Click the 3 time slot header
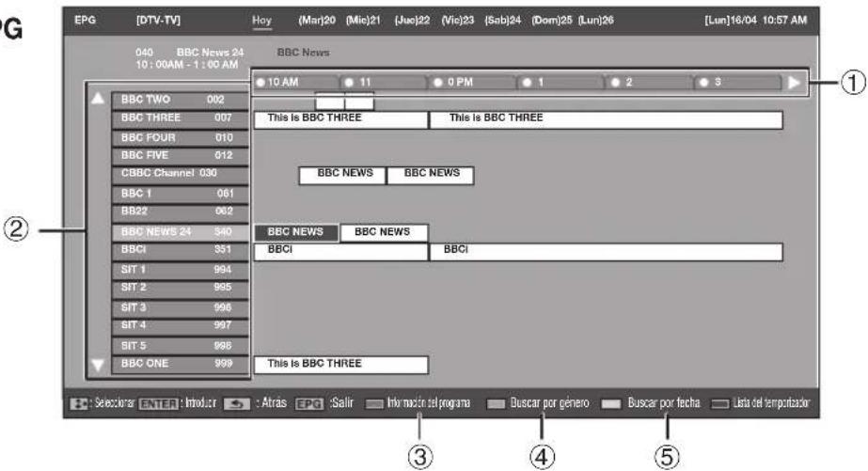The image size is (868, 471). click(738, 83)
